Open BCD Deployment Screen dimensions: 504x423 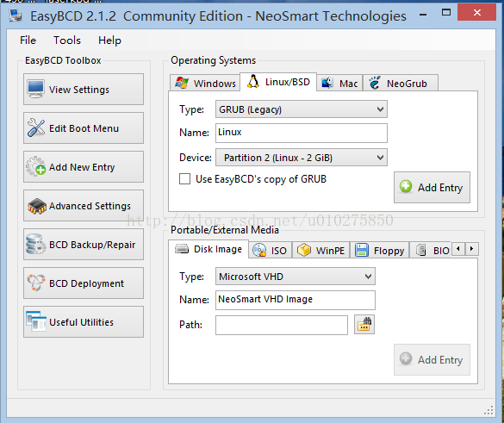tap(84, 283)
